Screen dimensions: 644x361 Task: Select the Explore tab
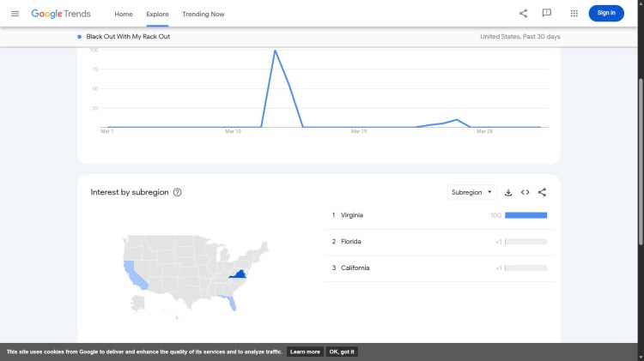[x=157, y=14]
